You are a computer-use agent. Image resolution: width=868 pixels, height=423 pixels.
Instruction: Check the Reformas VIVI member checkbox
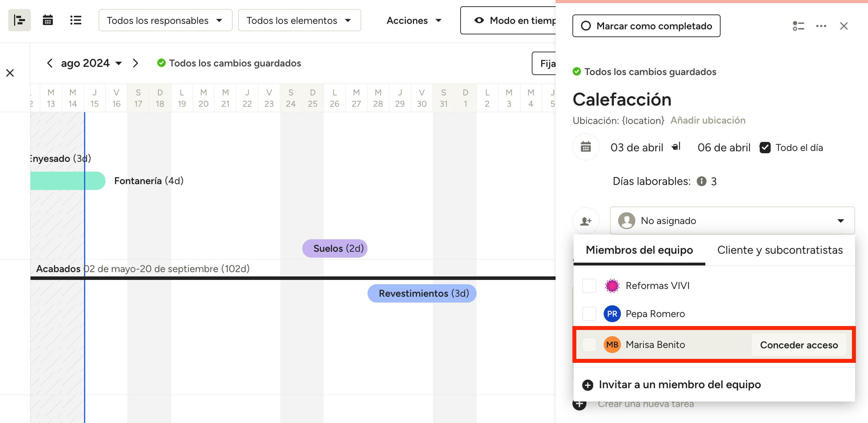tap(589, 286)
